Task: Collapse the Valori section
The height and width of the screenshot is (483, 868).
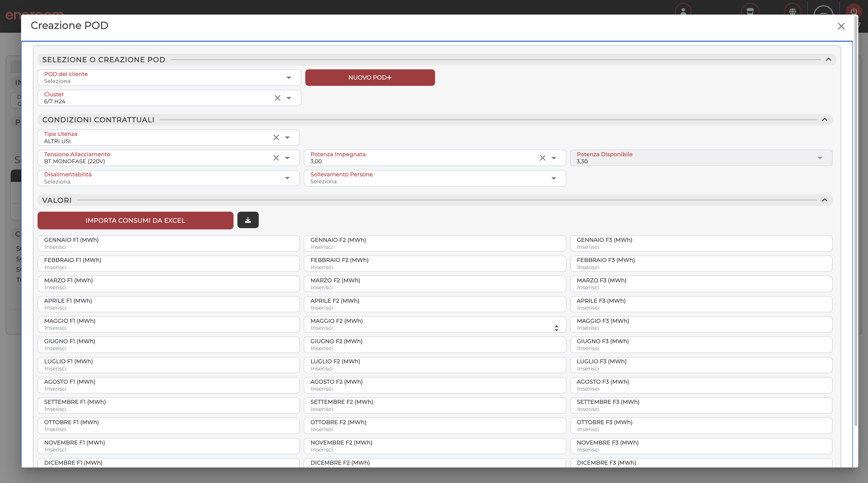Action: point(825,200)
